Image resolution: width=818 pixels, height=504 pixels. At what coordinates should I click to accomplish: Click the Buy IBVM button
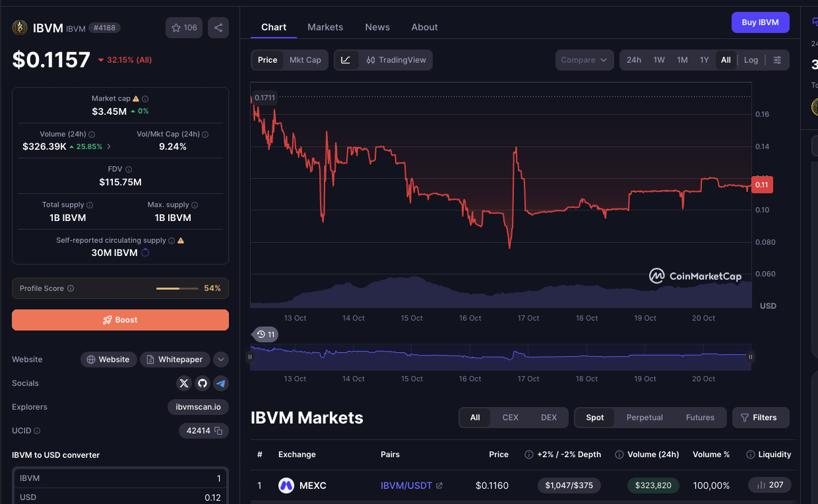coord(760,22)
